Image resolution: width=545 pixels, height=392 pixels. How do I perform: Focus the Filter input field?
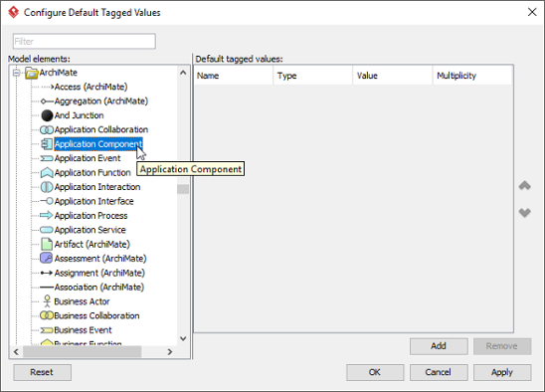(x=85, y=42)
